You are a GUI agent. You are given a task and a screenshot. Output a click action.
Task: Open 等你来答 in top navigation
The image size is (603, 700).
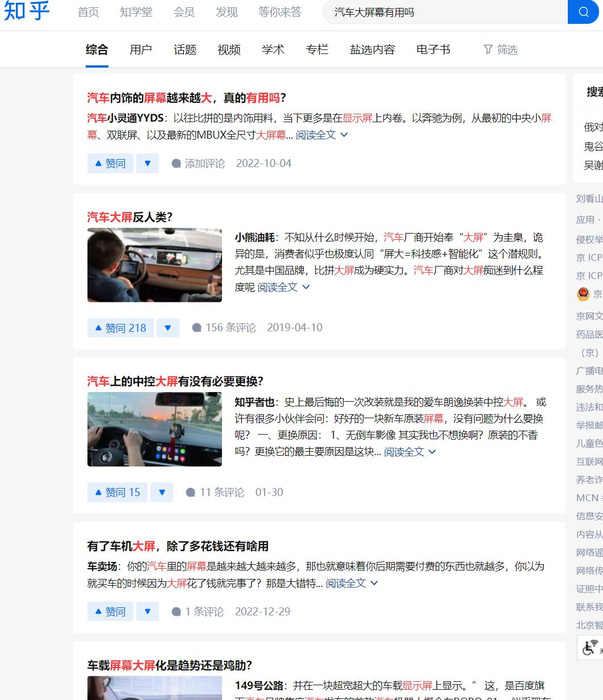point(280,12)
